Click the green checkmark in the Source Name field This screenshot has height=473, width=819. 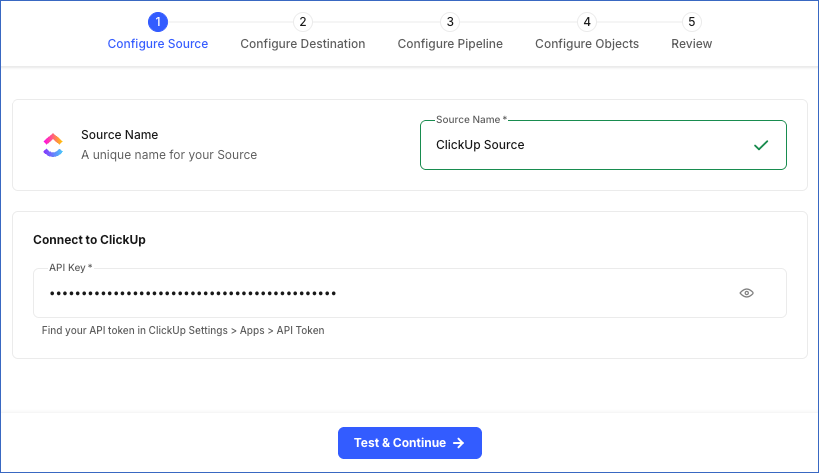761,145
